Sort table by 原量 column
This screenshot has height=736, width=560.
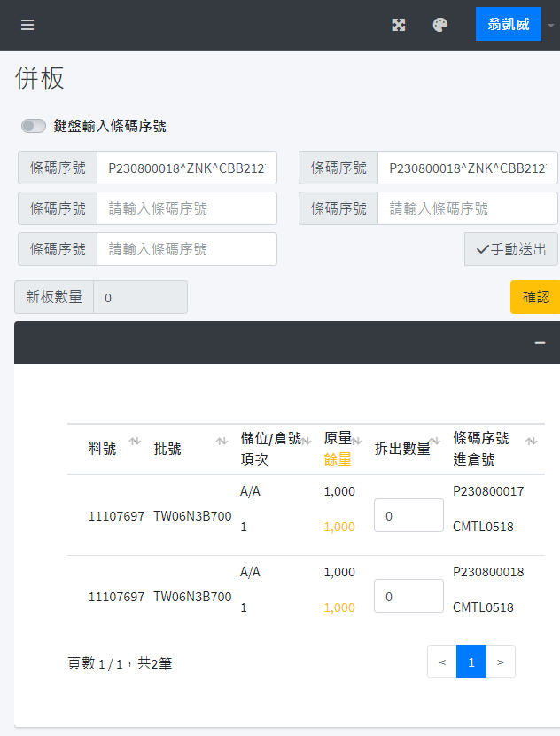(x=357, y=442)
